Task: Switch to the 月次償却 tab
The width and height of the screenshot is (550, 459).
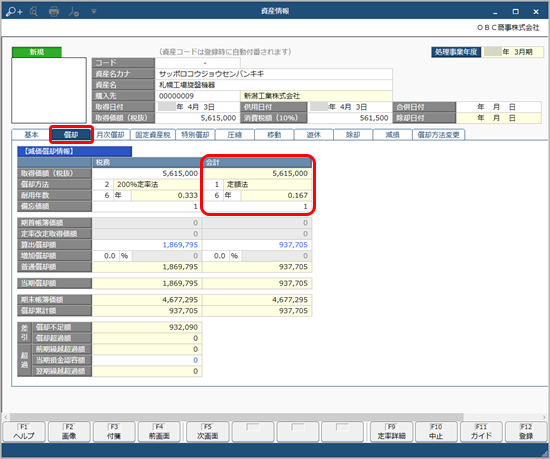Action: 110,135
